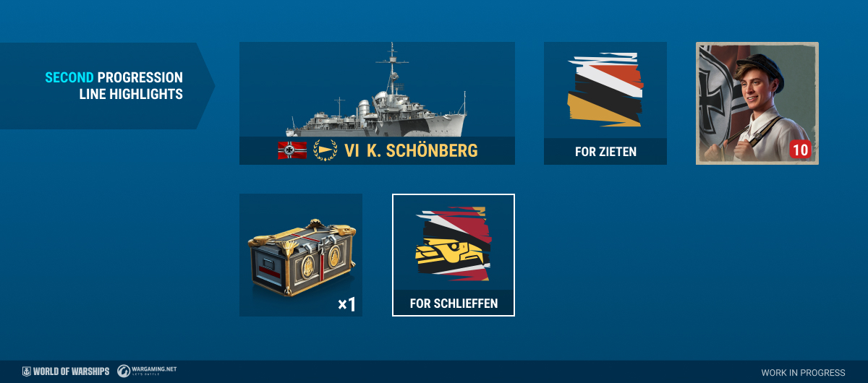Click the orange stripe on Zieten camouflage
The height and width of the screenshot is (383, 868).
pyautogui.click(x=623, y=77)
